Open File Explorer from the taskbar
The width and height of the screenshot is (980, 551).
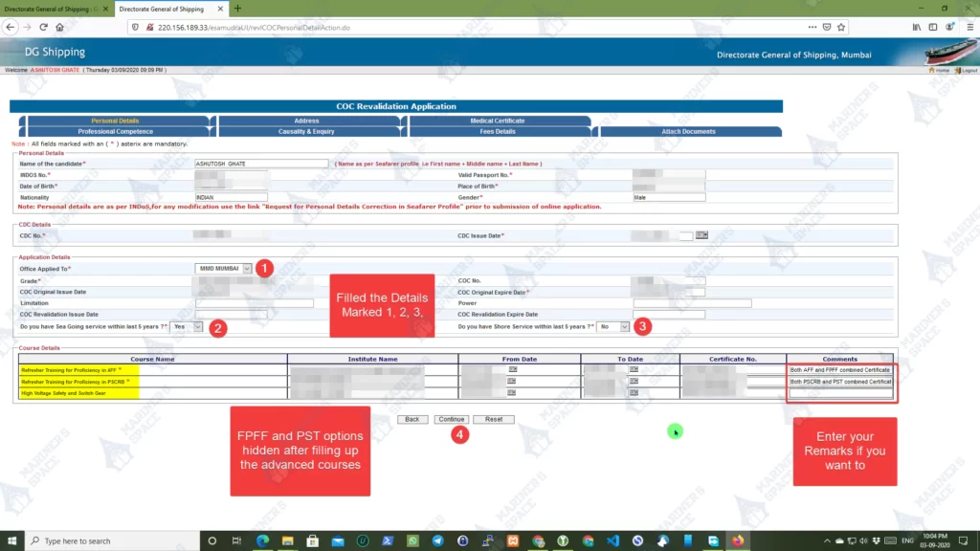click(287, 540)
